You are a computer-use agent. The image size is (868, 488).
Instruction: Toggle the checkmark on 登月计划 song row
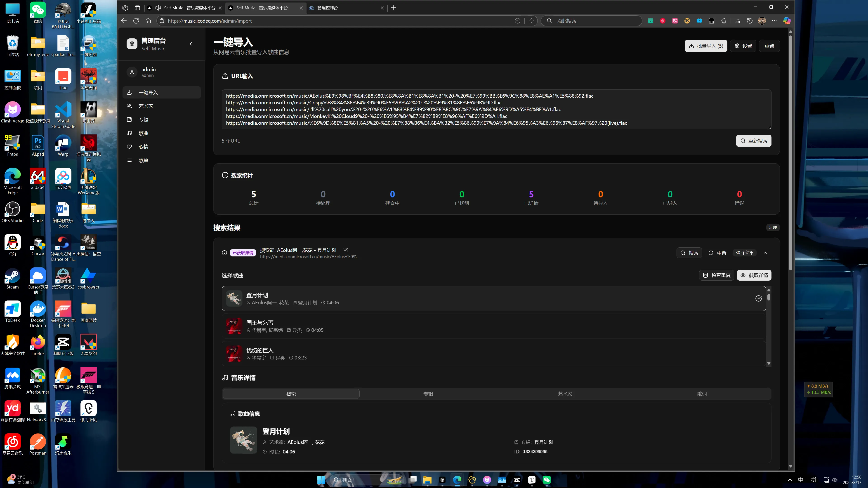(x=758, y=298)
